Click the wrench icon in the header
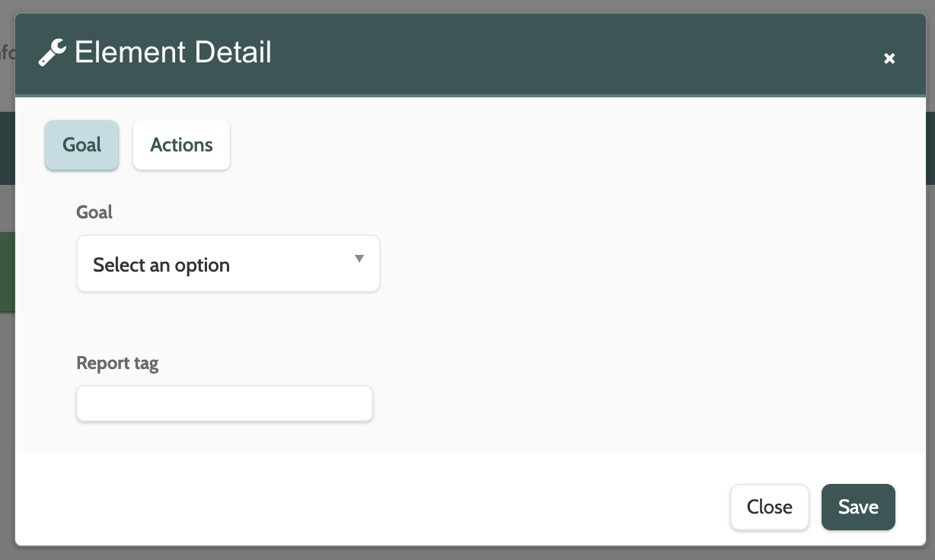Viewport: 935px width, 560px height. point(52,53)
